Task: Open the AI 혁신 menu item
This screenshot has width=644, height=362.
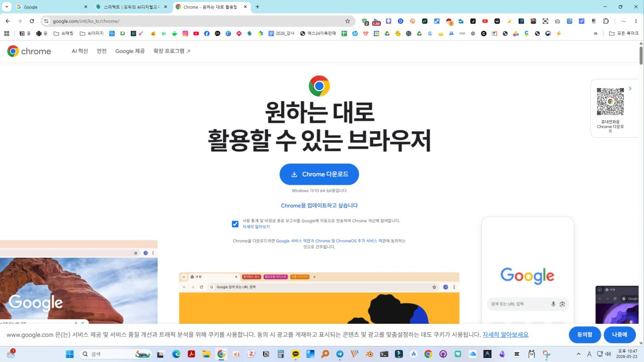Action: [x=79, y=51]
